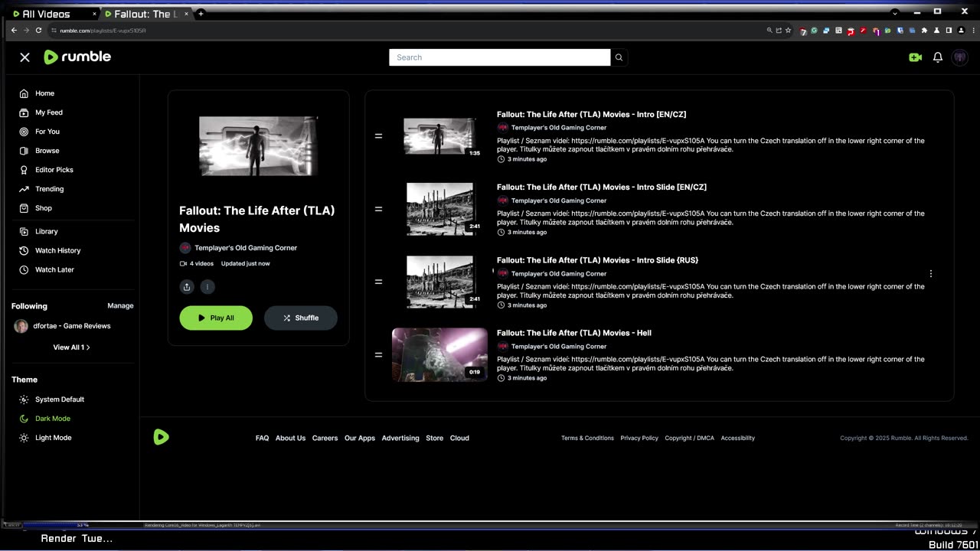Click the footer Rumble logo icon
This screenshot has height=551, width=980.
coord(161,437)
